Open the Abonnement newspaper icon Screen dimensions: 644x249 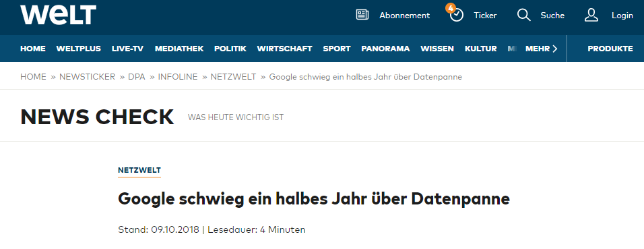click(x=362, y=16)
